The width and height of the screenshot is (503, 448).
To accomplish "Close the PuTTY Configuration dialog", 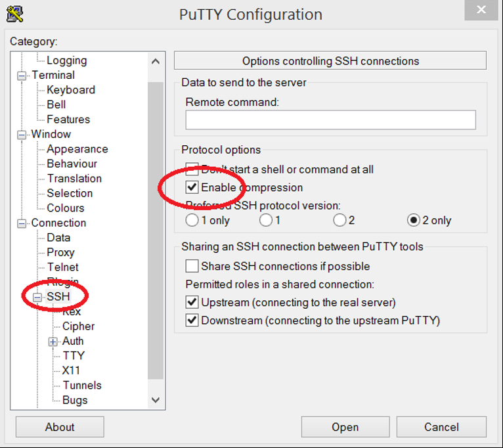I will coord(481,10).
